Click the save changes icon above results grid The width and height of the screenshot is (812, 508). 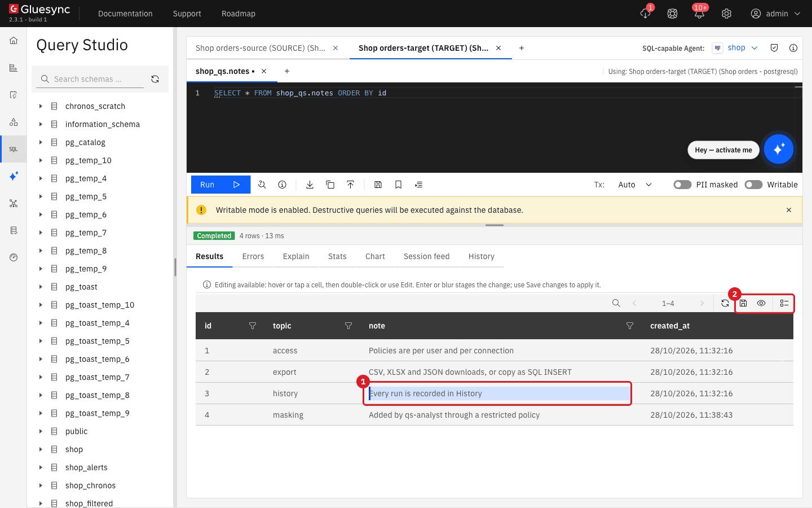pos(743,303)
